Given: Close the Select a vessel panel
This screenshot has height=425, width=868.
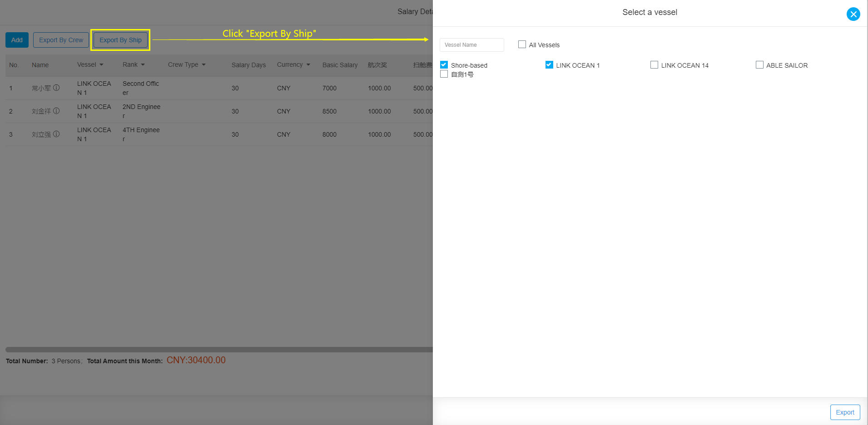Looking at the screenshot, I should [x=853, y=14].
